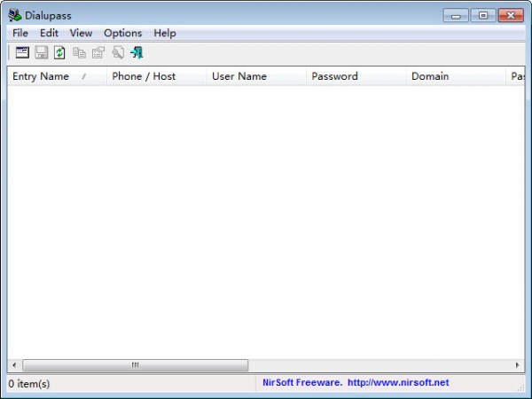Click the scroll left arrow
Screen dimensions: 532x399
(14, 365)
